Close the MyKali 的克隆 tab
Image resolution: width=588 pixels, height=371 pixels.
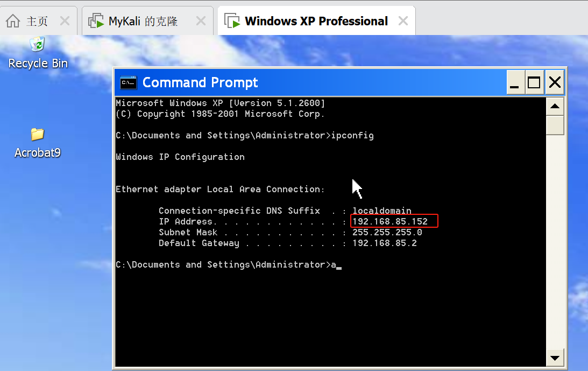pyautogui.click(x=201, y=21)
